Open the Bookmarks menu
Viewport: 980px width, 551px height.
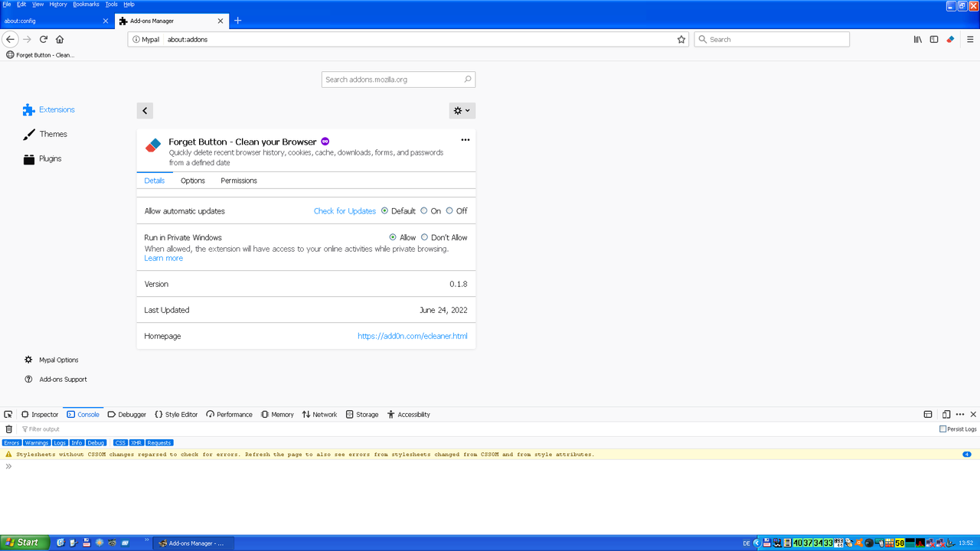86,4
